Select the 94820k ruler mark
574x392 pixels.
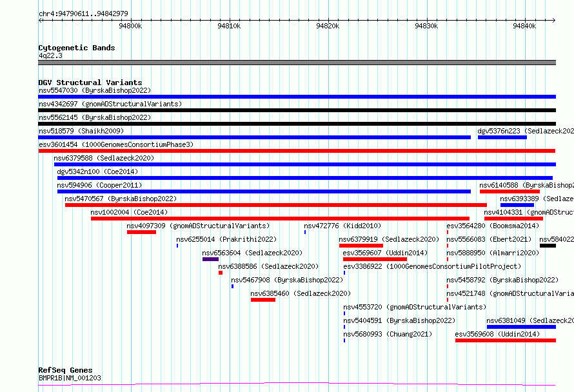point(328,26)
